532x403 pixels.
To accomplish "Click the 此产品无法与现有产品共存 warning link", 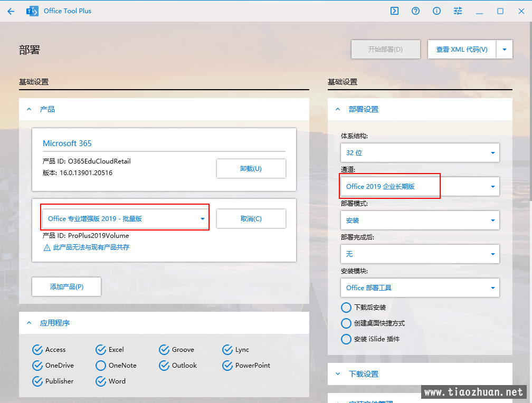I will [x=91, y=247].
